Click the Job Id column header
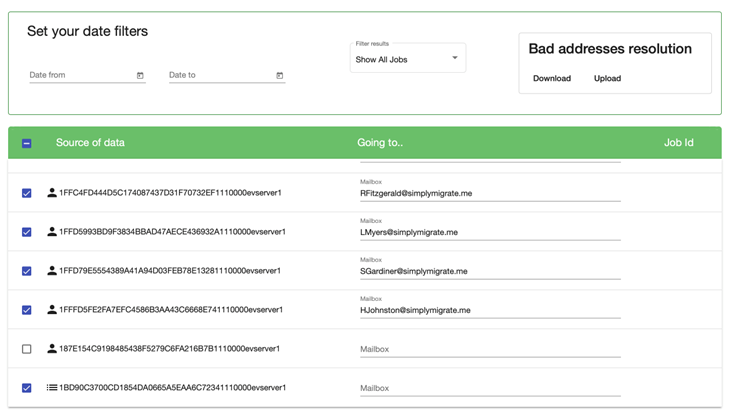Screen dimensions: 731x414 pos(678,143)
